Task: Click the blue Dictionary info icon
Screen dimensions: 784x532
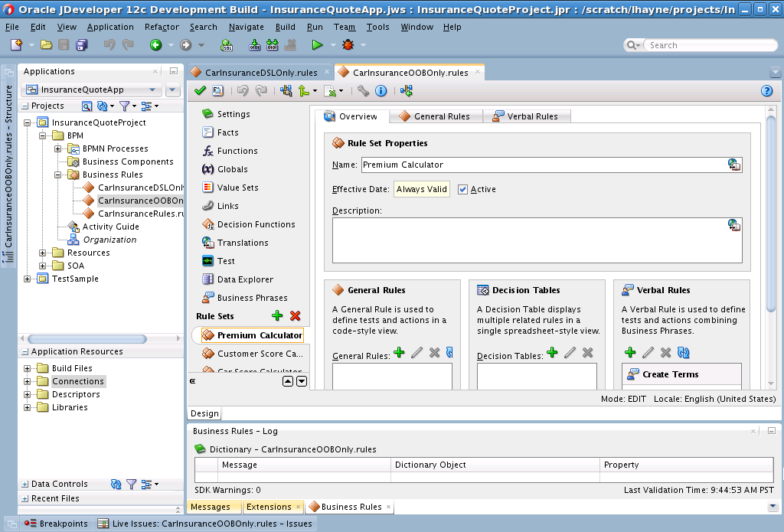Action: 381,90
